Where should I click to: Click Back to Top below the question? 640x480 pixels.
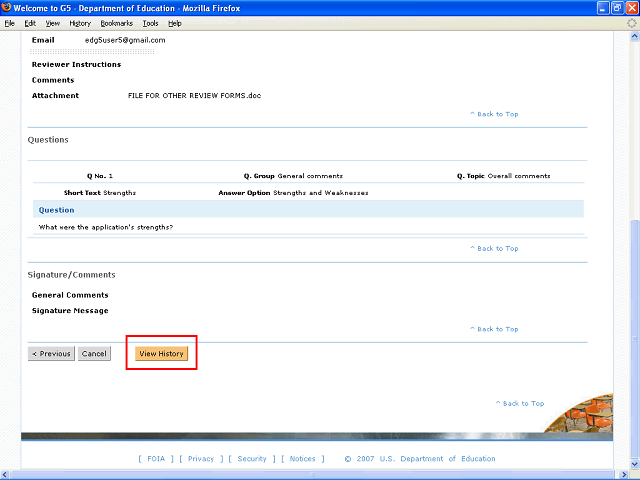coord(494,249)
